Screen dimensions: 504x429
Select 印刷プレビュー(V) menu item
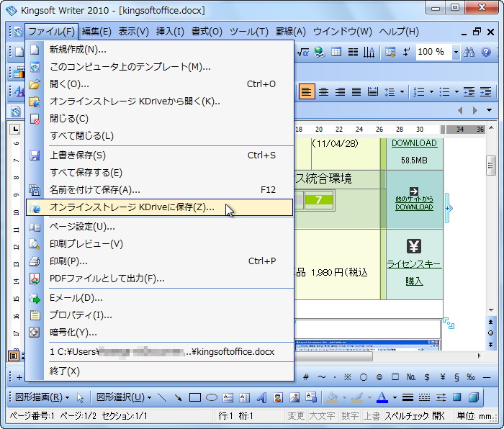coord(159,244)
